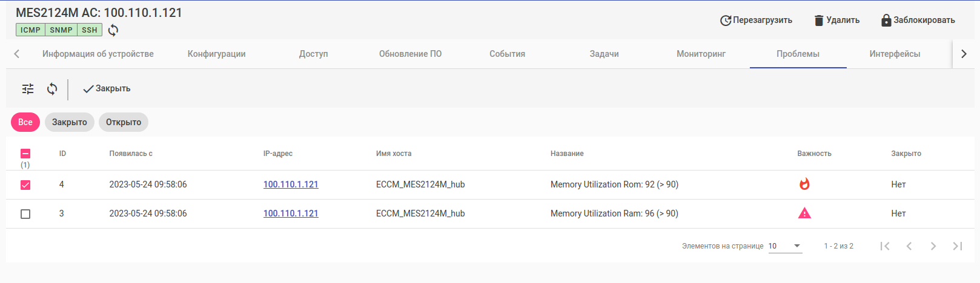The height and width of the screenshot is (283, 980).
Task: Jump to the last page of problems
Action: [958, 246]
